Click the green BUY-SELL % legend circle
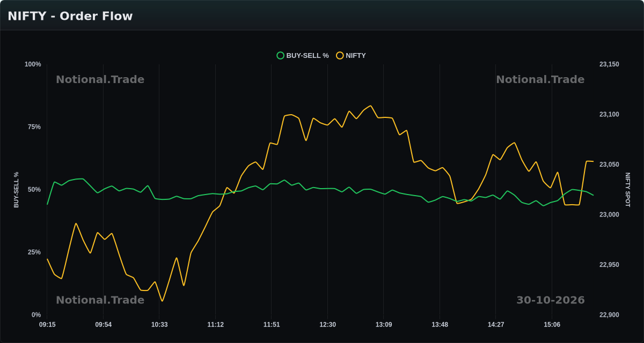This screenshot has width=644, height=343. click(x=280, y=55)
